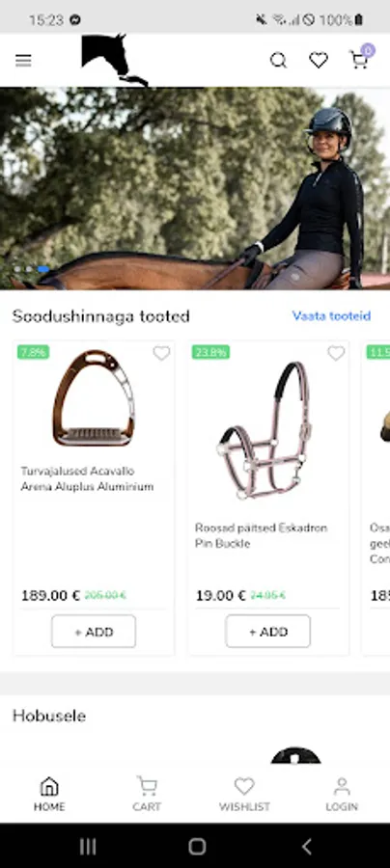Open the hamburger menu
This screenshot has height=868, width=390.
tap(23, 61)
